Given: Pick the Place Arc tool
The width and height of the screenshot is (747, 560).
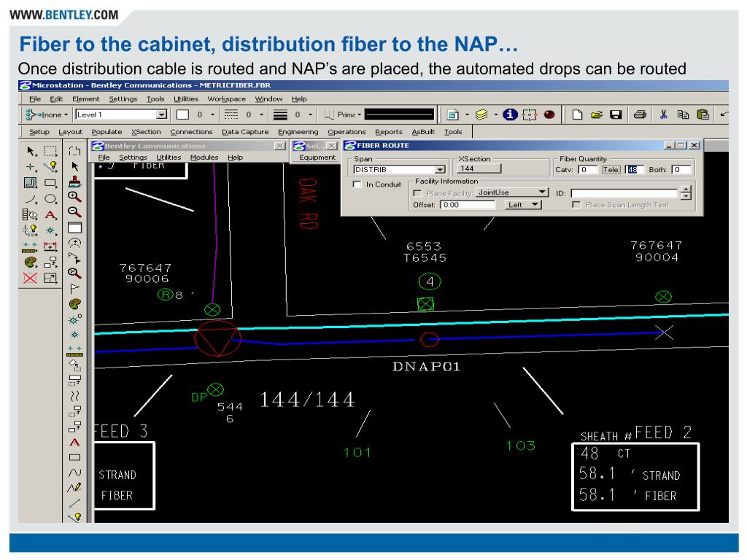Looking at the screenshot, I should pyautogui.click(x=31, y=198).
